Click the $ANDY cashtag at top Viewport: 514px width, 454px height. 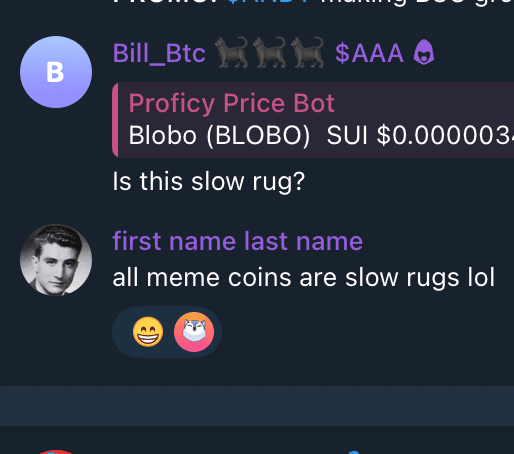(x=272, y=2)
